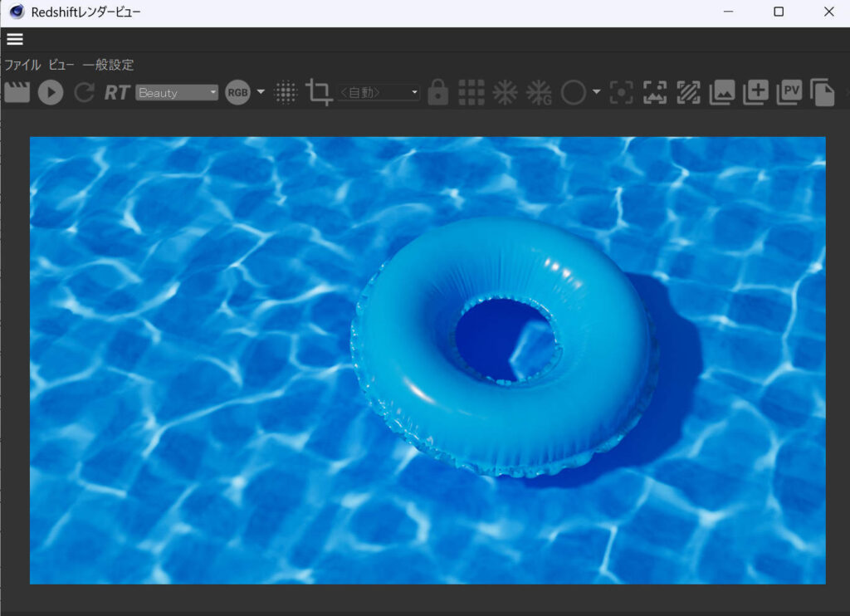Screen dimensions: 850x616
Task: Open the ファイル menu
Action: click(x=22, y=65)
